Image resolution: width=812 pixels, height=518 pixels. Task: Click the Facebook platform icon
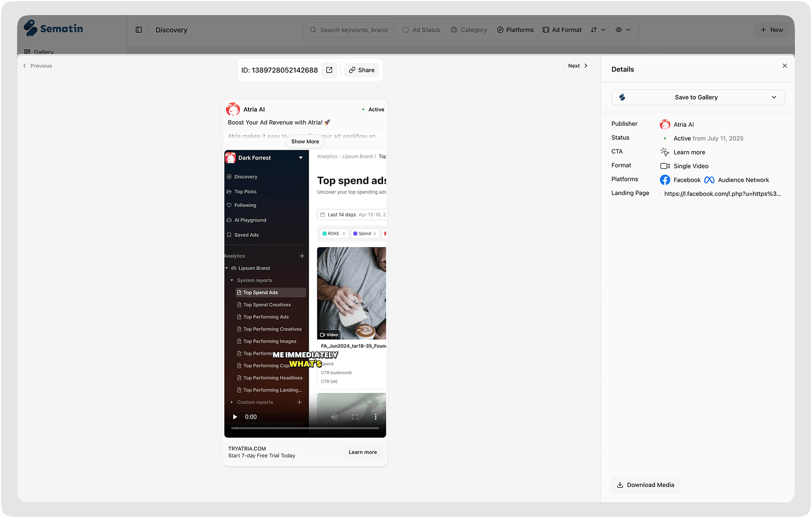point(665,180)
